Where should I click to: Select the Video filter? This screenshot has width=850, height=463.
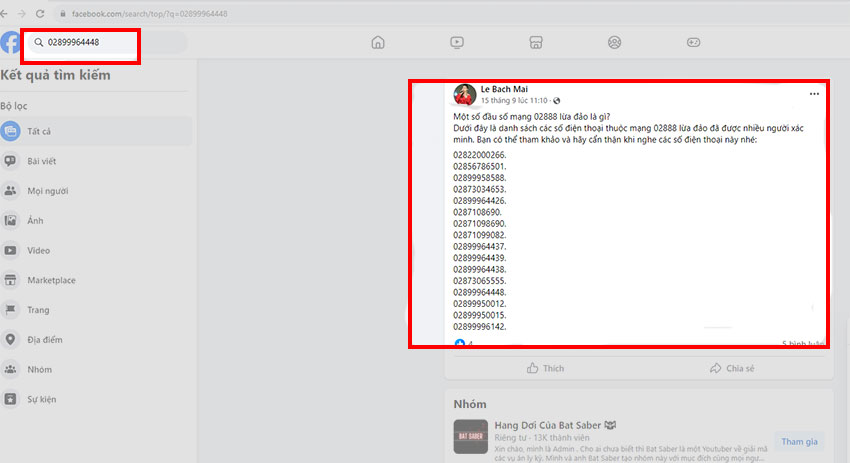[96, 250]
